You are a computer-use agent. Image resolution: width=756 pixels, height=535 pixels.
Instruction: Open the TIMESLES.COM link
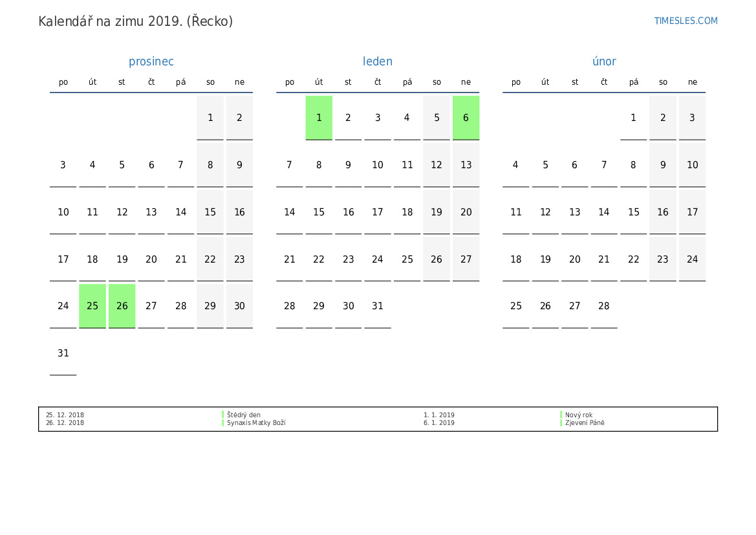686,21
